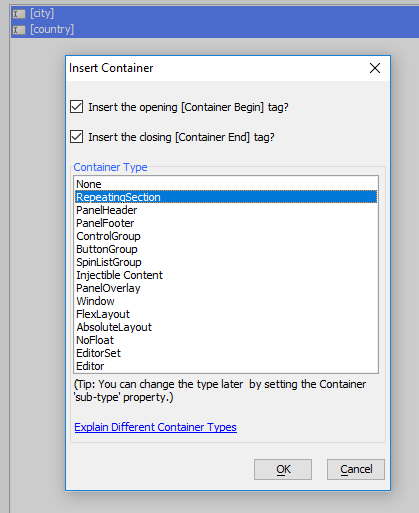Open Explain Different Container Types link

[x=156, y=427]
